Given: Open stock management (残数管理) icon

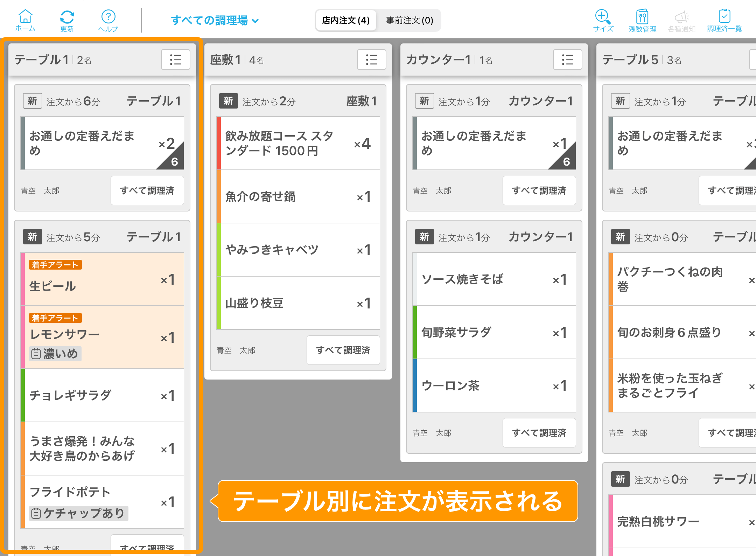Looking at the screenshot, I should coord(642,20).
